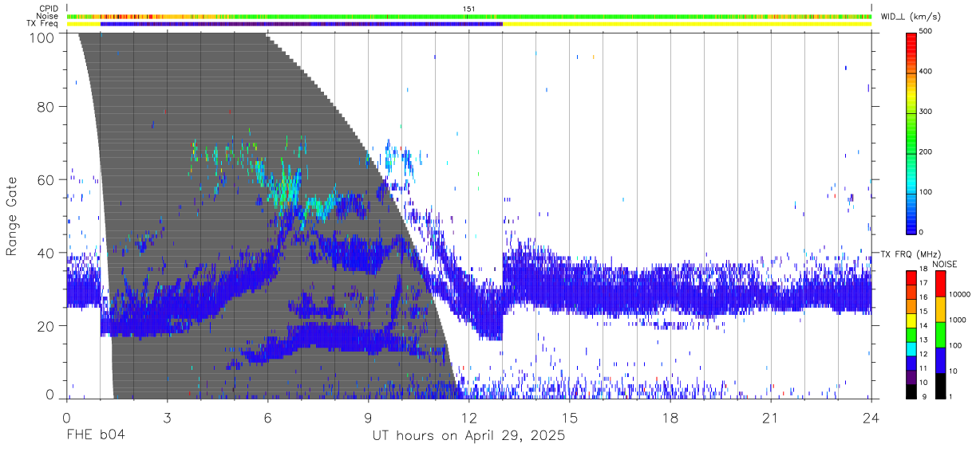The height and width of the screenshot is (452, 980).
Task: Click the CPID value 151
Action: point(469,9)
